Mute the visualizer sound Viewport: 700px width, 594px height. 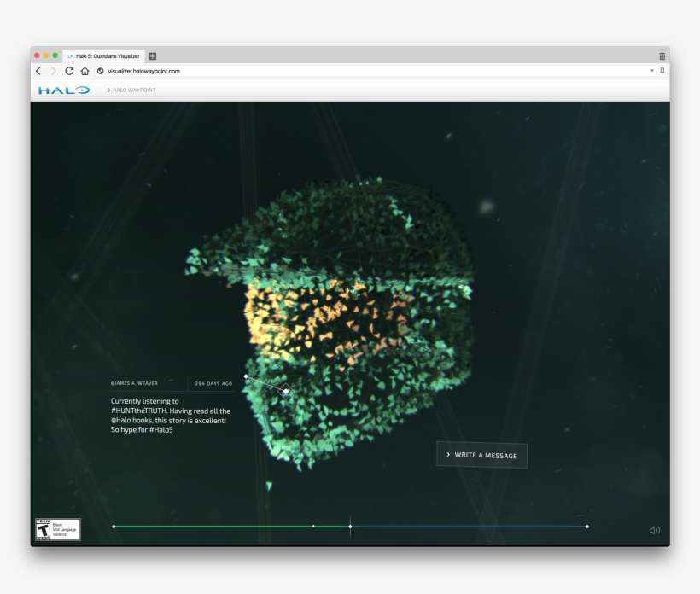click(655, 530)
